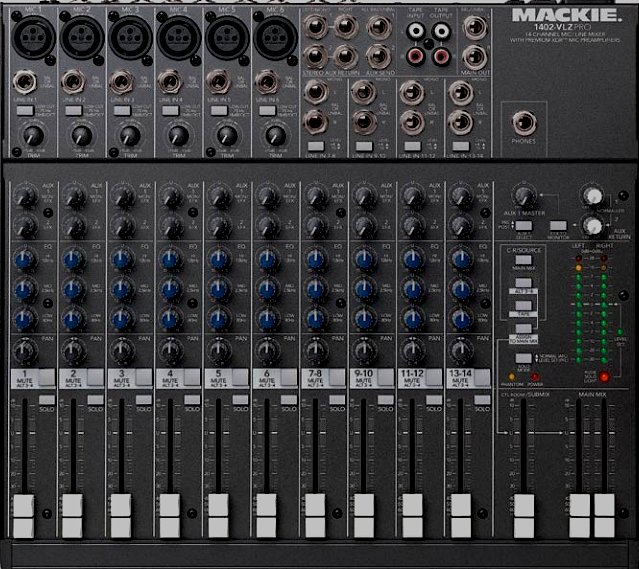Click the white AUX RETURN 2 knob
The width and height of the screenshot is (639, 569).
[x=593, y=225]
